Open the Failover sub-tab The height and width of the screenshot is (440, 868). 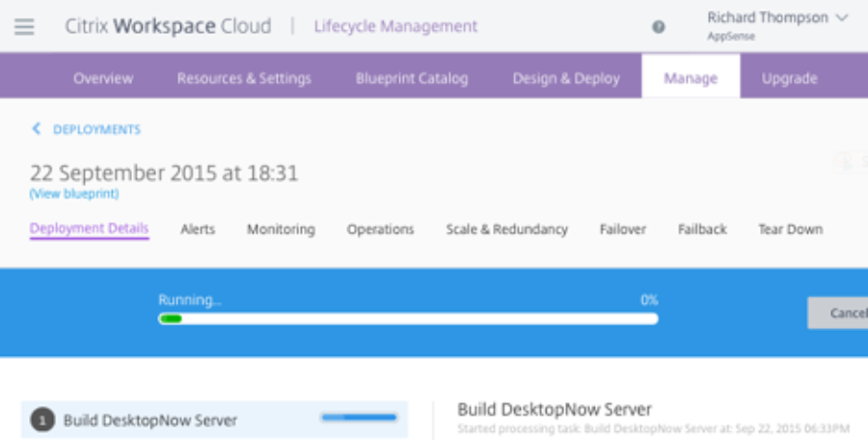623,229
